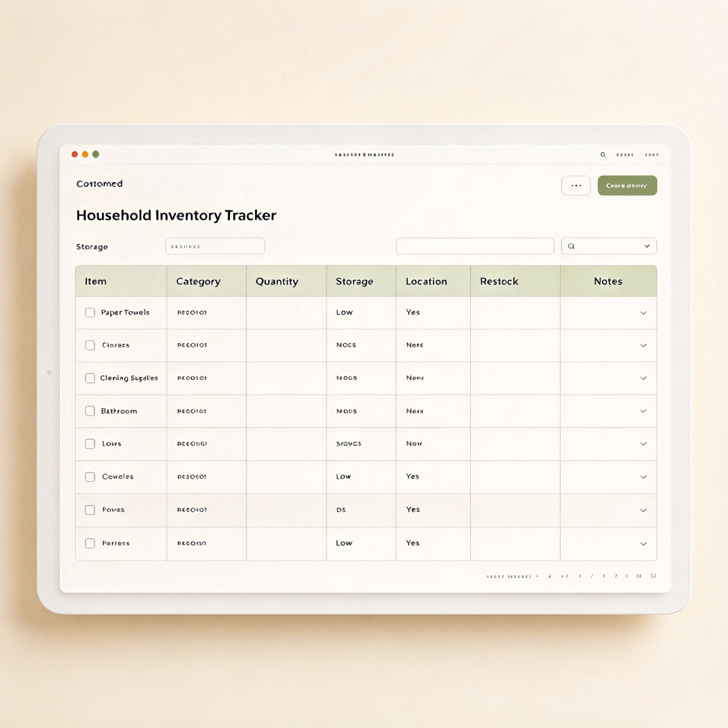Open the three-dots more options button
This screenshot has height=728, width=728.
coord(576,185)
